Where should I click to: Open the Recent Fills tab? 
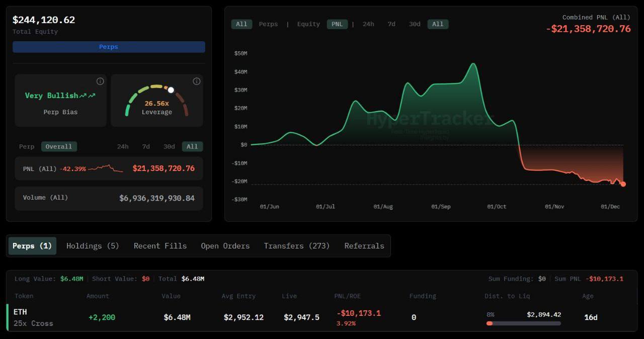tap(160, 246)
